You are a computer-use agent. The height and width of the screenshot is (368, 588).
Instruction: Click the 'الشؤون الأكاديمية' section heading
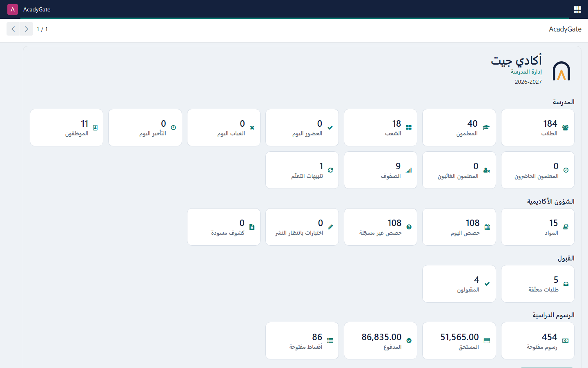[x=550, y=201]
